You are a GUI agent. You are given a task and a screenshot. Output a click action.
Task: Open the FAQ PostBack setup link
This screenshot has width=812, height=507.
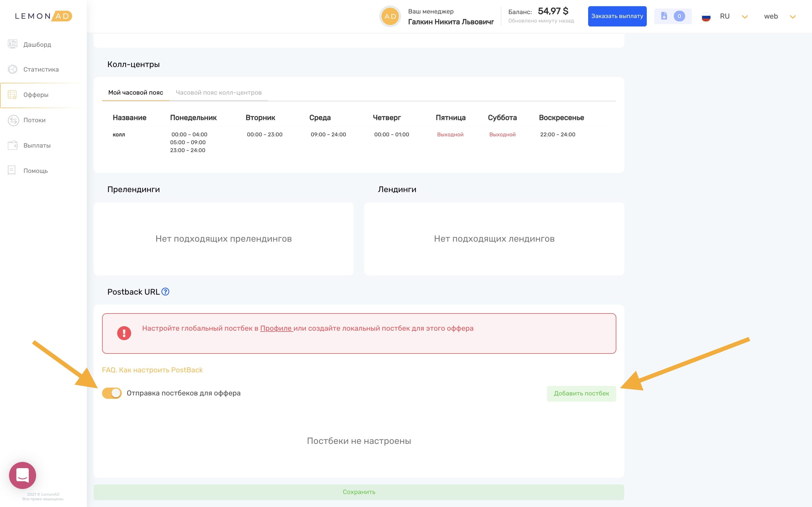[152, 370]
